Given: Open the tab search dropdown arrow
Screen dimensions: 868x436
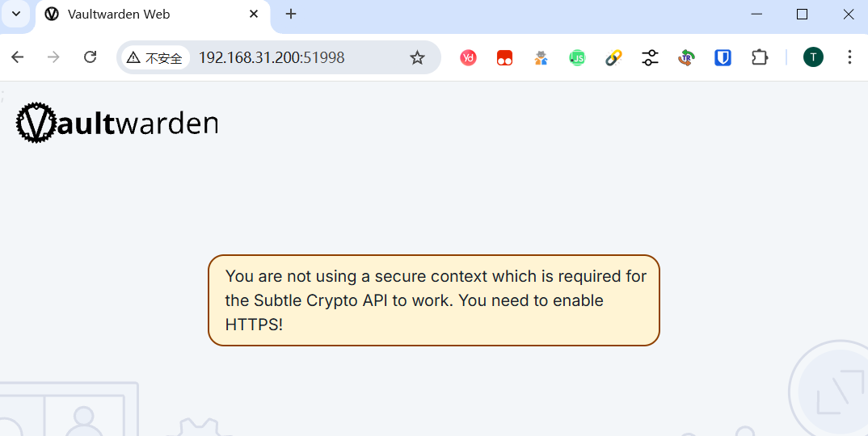Looking at the screenshot, I should [x=15, y=14].
